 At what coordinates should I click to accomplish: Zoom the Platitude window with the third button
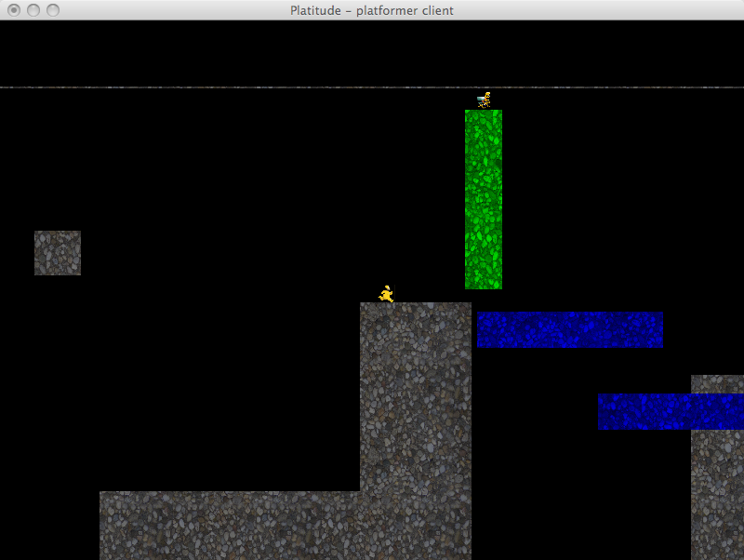53,10
